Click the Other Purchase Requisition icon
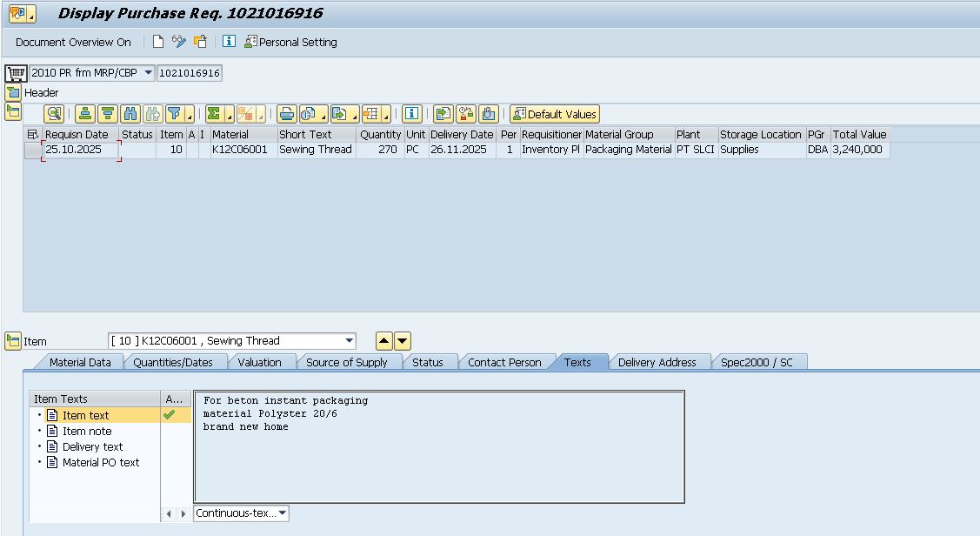The height and width of the screenshot is (536, 980). (200, 42)
